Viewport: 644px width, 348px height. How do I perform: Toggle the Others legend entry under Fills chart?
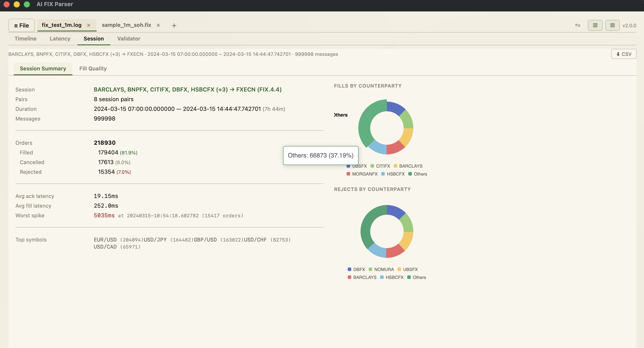418,174
